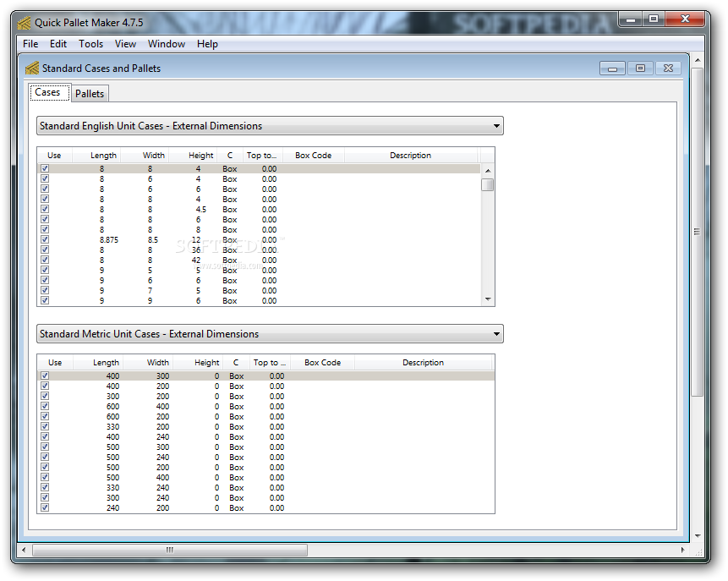Select the height cell reading 12
728x581 pixels.
(x=196, y=239)
